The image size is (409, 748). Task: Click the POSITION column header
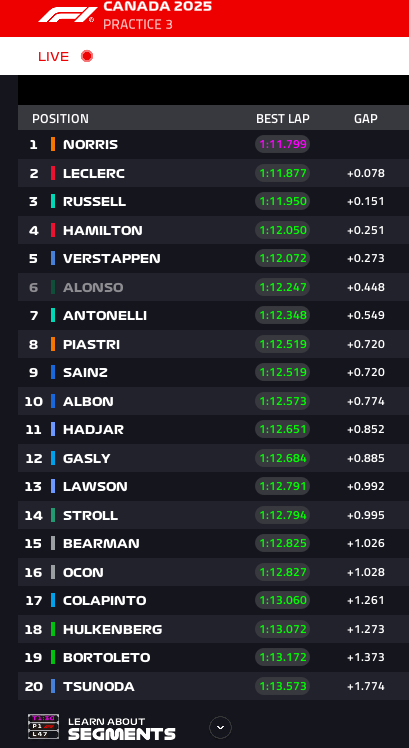pyautogui.click(x=60, y=119)
